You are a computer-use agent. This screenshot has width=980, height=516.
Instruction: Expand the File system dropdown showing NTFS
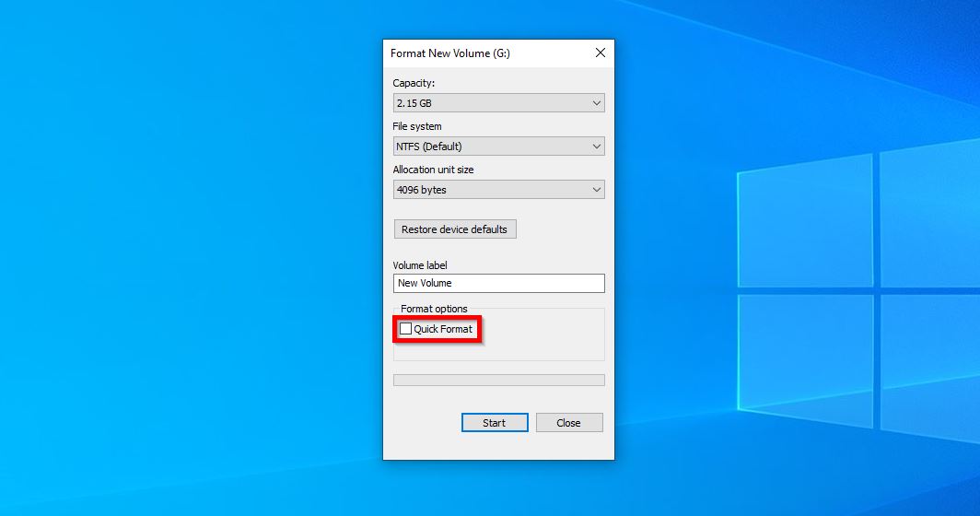[x=499, y=147]
